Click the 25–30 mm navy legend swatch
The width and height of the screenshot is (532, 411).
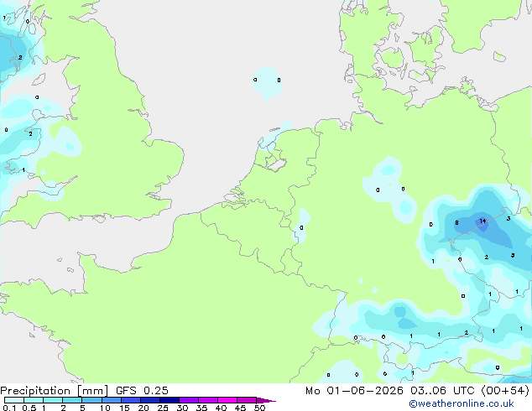(x=169, y=400)
